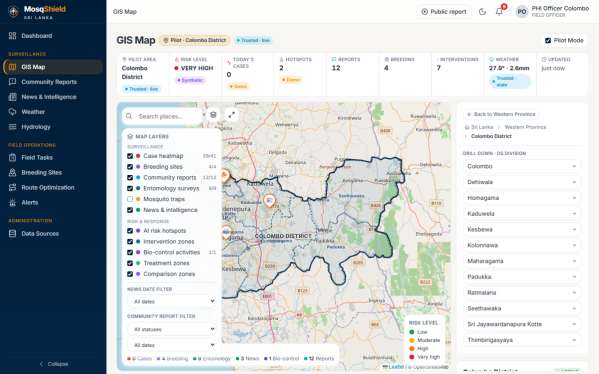Drill down into Homagama division
This screenshot has width=599, height=374.
(521, 198)
